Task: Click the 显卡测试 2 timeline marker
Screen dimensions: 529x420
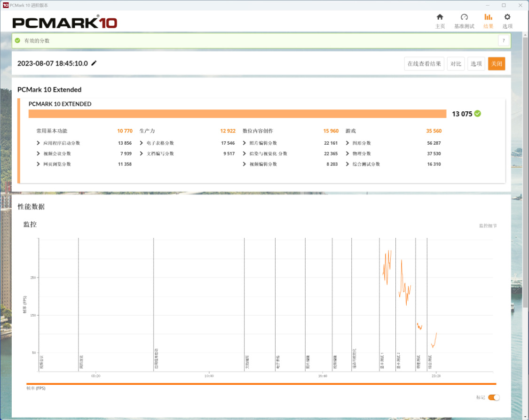Action: click(x=398, y=360)
